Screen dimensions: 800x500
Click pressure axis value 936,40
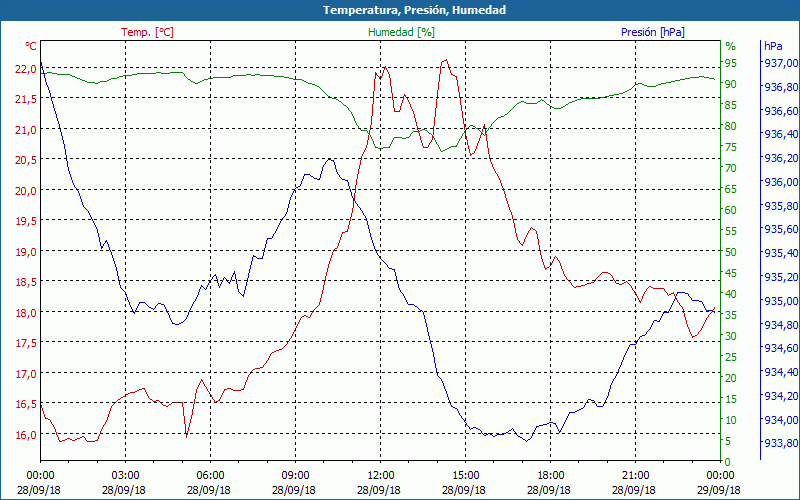click(781, 134)
